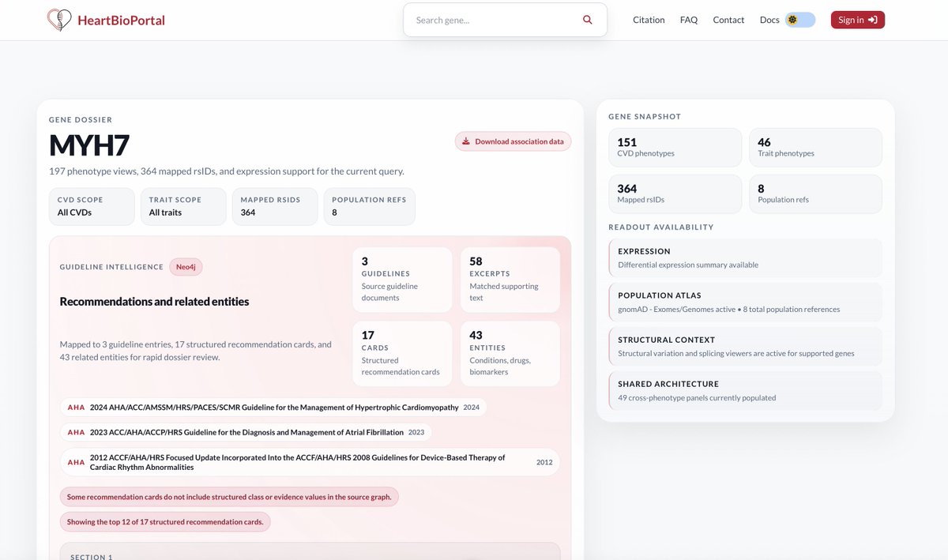The width and height of the screenshot is (948, 560).
Task: Open 2023 Atrial Fibrillation guideline entry
Action: pyautogui.click(x=246, y=432)
